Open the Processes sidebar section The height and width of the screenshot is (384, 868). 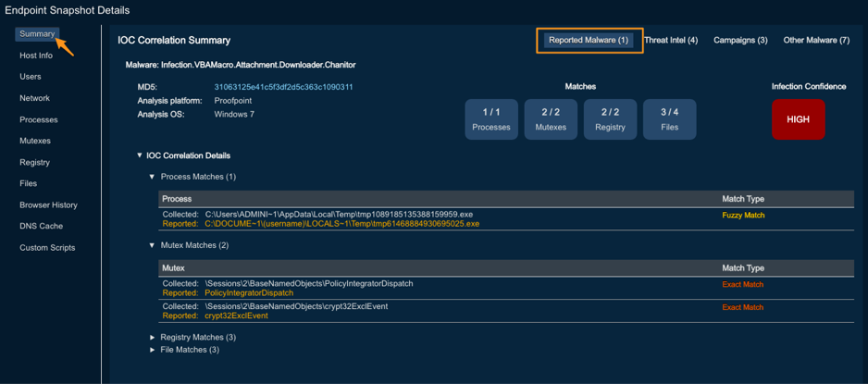point(39,119)
